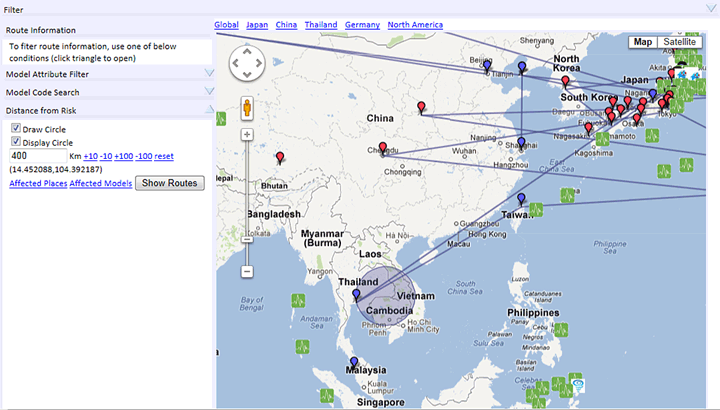The width and height of the screenshot is (720, 410).
Task: Click the red marker at Chengdu
Action: [383, 146]
